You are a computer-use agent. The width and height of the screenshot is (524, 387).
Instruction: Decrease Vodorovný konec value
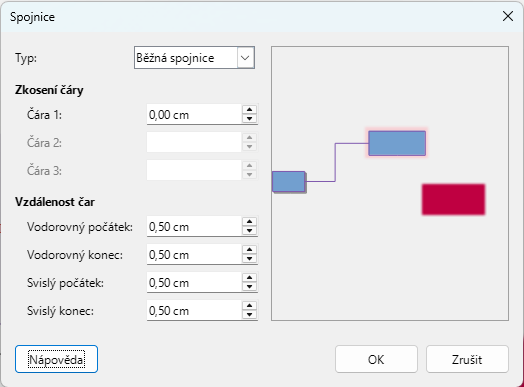(249, 259)
